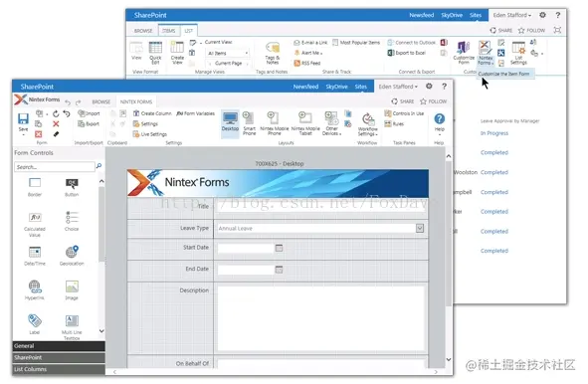Expand the SharePoint controls section
This screenshot has height=384, width=588.
59,358
